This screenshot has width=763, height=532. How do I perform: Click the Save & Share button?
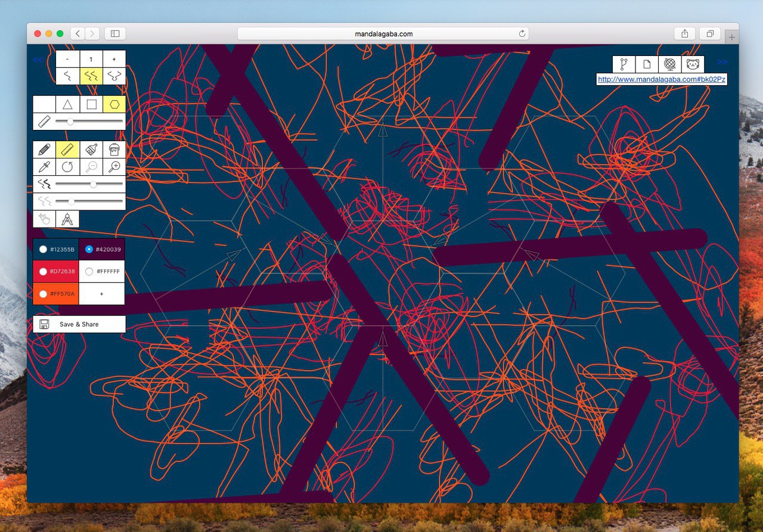79,324
